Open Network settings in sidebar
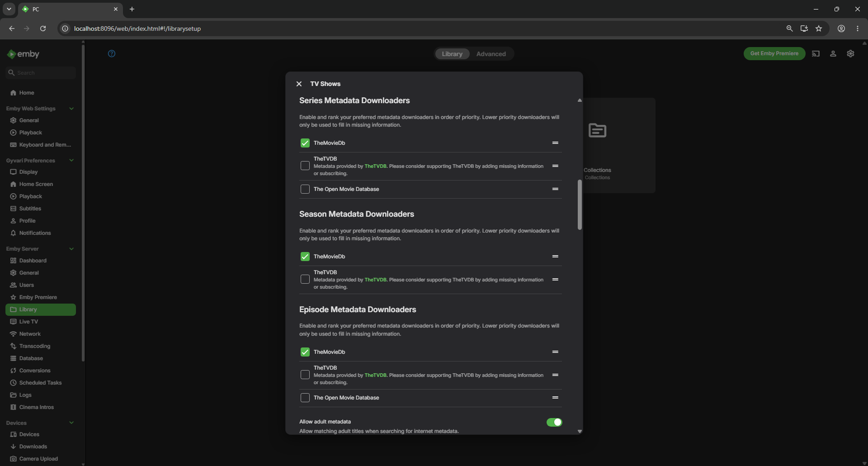 pyautogui.click(x=41, y=334)
